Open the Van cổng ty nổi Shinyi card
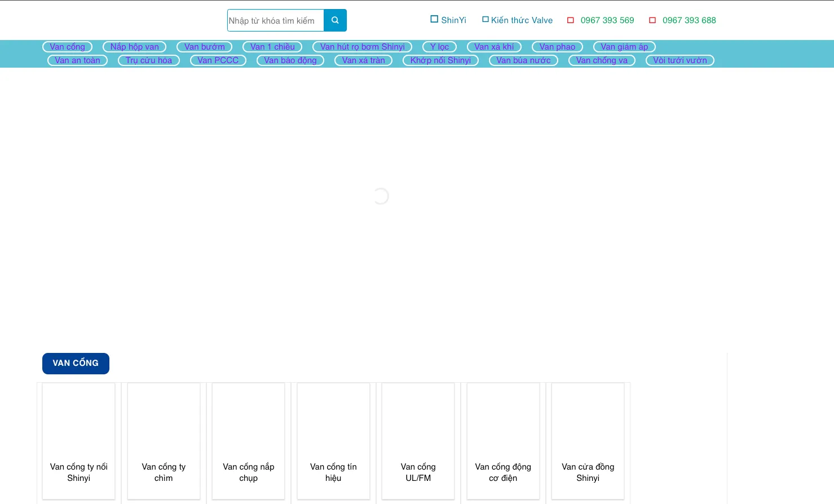 tap(78, 441)
